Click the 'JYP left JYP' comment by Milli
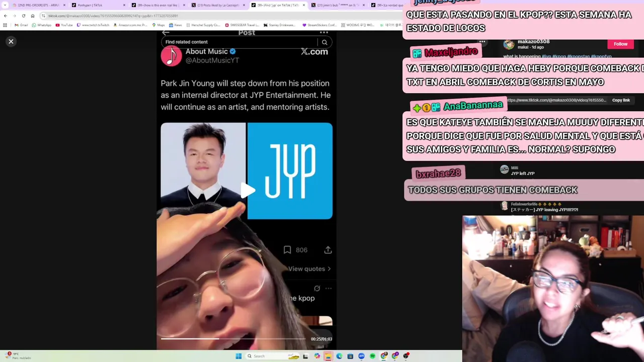The height and width of the screenshot is (362, 644). tap(523, 173)
